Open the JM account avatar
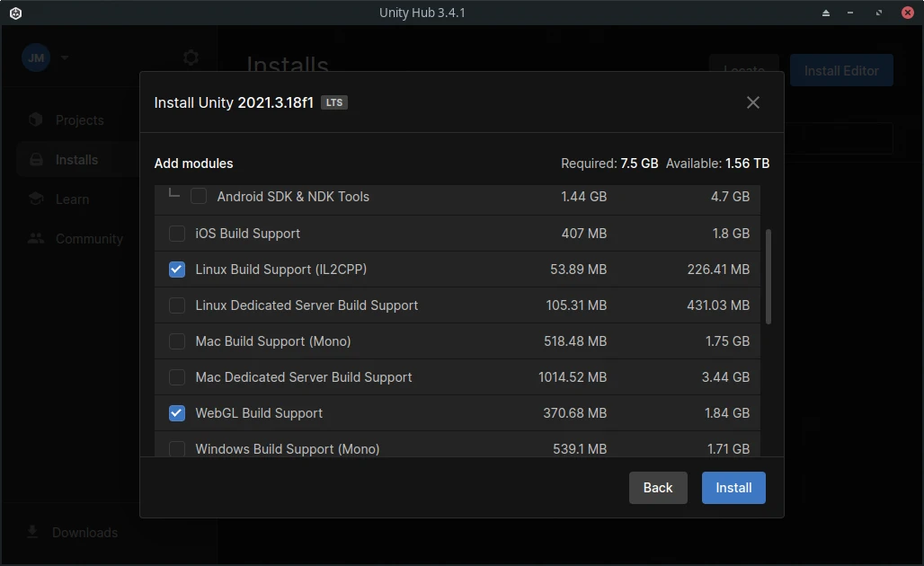Screen dimensions: 924x566 click(x=36, y=57)
